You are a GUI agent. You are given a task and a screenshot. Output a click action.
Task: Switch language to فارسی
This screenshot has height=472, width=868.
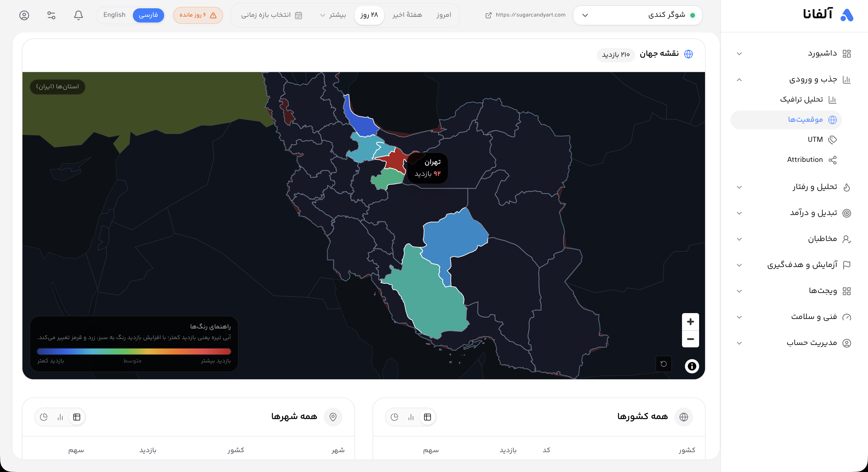[x=148, y=15]
